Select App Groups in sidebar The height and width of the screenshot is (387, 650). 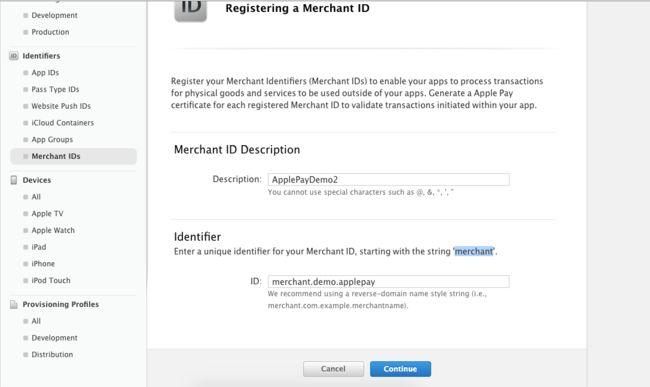[52, 140]
